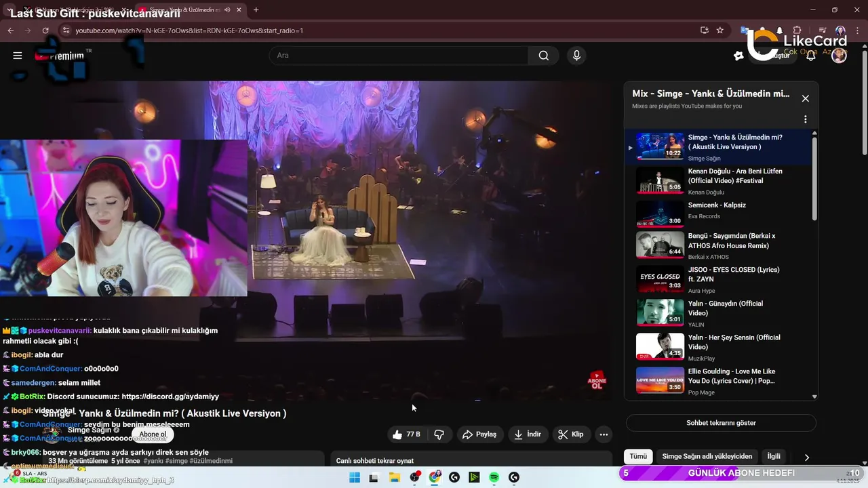
Task: Open File Explorer from taskbar
Action: (394, 477)
